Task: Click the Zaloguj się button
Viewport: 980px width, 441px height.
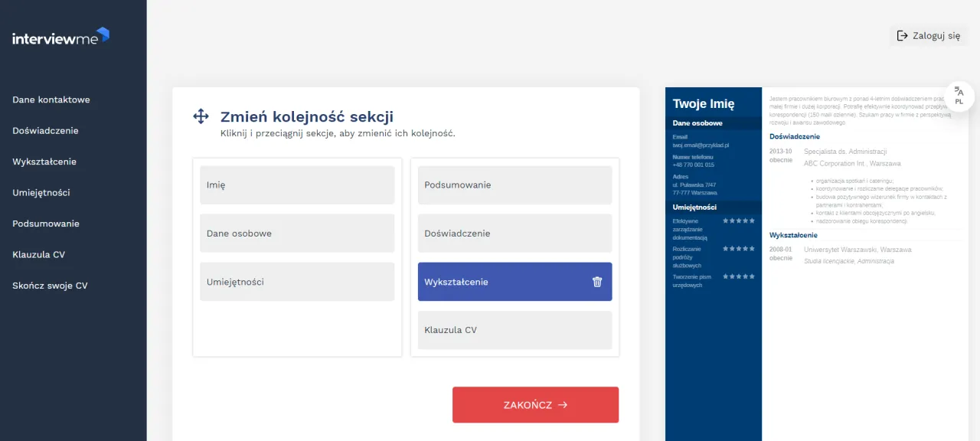Action: pos(929,35)
